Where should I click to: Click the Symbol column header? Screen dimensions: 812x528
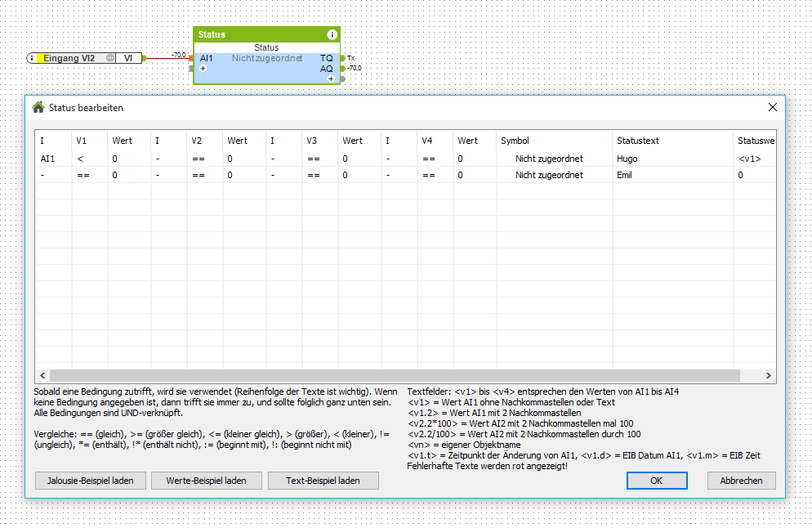(x=554, y=141)
